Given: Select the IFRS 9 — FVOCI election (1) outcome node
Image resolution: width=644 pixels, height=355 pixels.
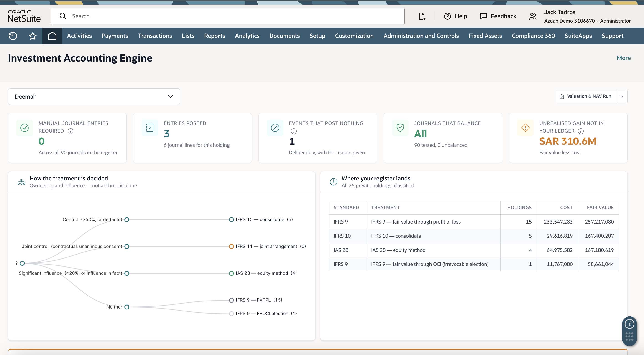Looking at the screenshot, I should 231,314.
